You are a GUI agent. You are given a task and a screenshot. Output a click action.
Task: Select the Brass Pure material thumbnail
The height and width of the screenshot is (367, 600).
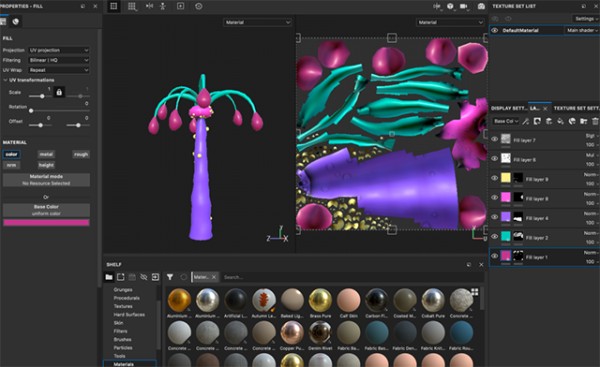coord(320,300)
